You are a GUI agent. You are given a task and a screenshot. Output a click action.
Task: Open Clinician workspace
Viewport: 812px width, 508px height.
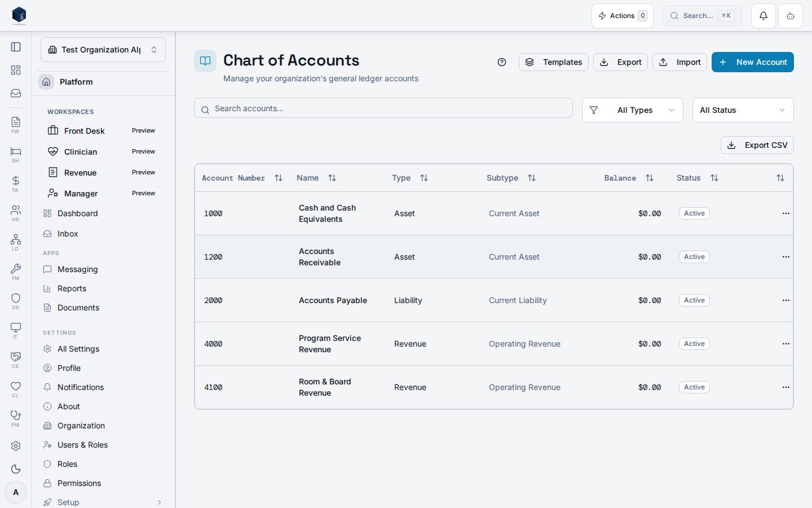101,152
